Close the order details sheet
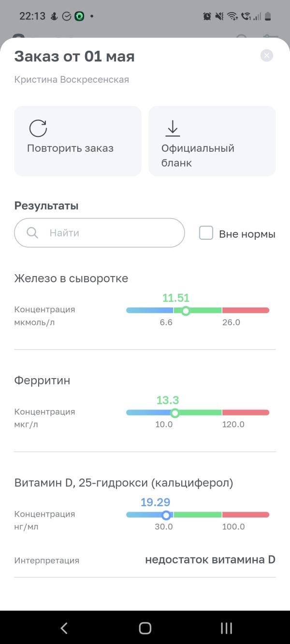Image resolution: width=290 pixels, height=644 pixels. (x=267, y=56)
